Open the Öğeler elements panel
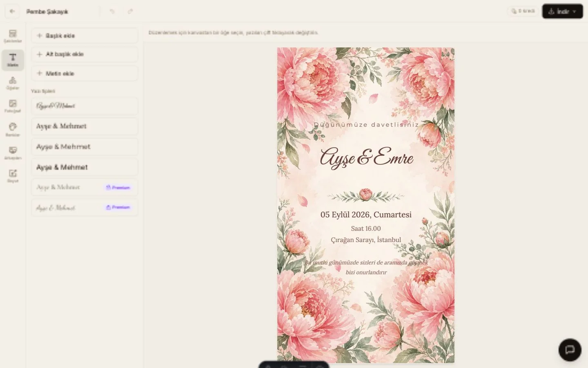The width and height of the screenshot is (588, 368). point(13,83)
